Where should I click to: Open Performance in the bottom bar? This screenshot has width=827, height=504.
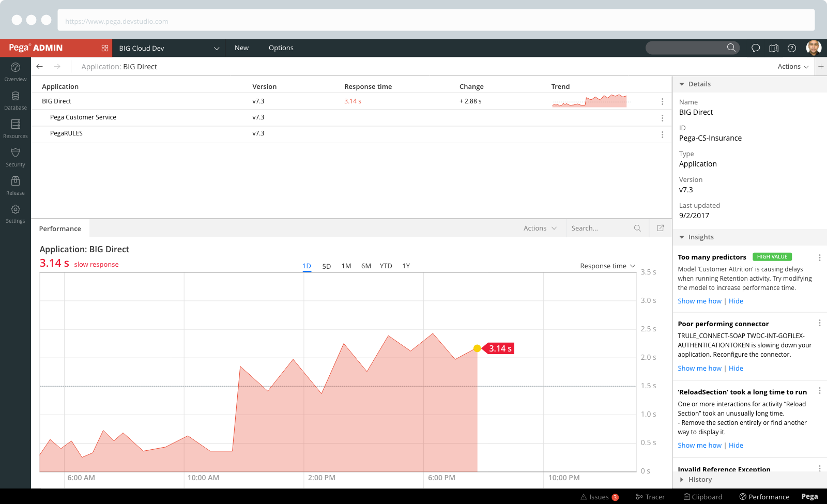click(764, 497)
